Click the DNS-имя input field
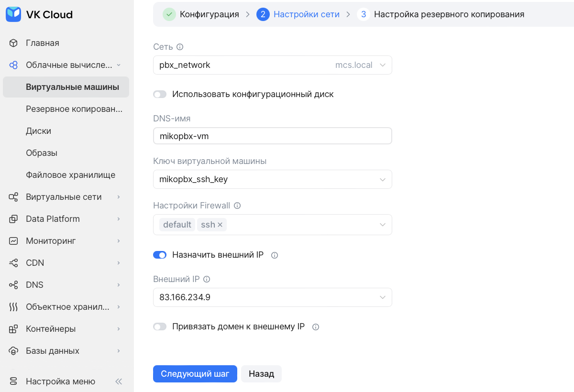The height and width of the screenshot is (392, 574). point(272,136)
